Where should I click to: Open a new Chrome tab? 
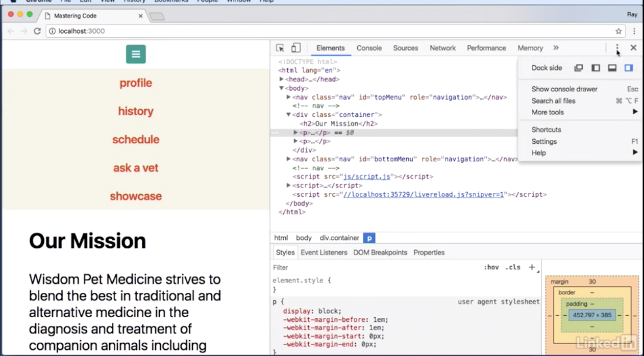[x=157, y=16]
